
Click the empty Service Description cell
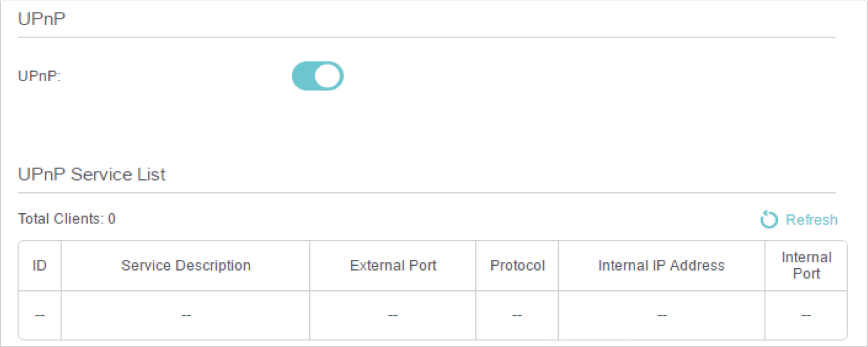186,315
